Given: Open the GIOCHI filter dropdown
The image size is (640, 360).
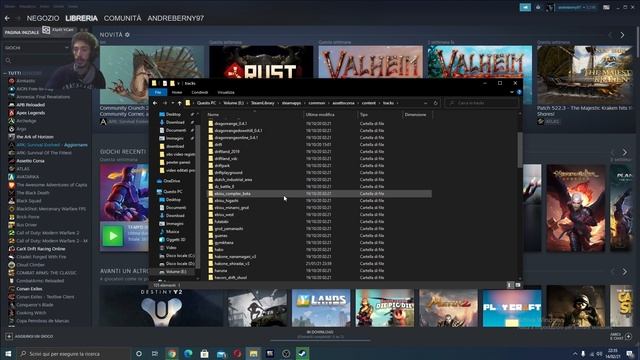Looking at the screenshot, I should point(37,48).
